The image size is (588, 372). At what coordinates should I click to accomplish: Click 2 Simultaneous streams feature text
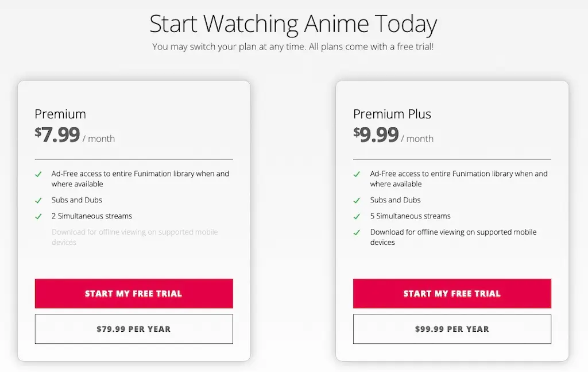point(92,216)
